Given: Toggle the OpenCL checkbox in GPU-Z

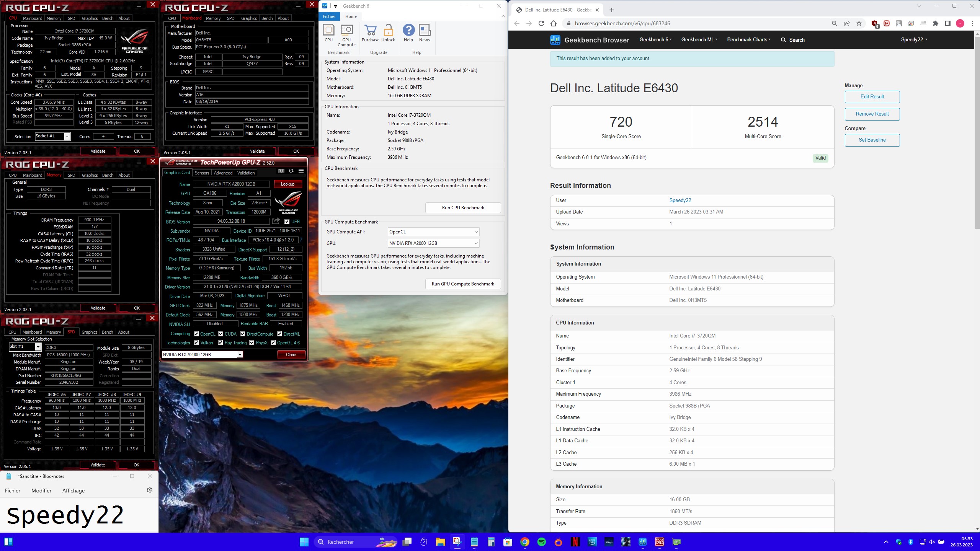Looking at the screenshot, I should [x=196, y=334].
